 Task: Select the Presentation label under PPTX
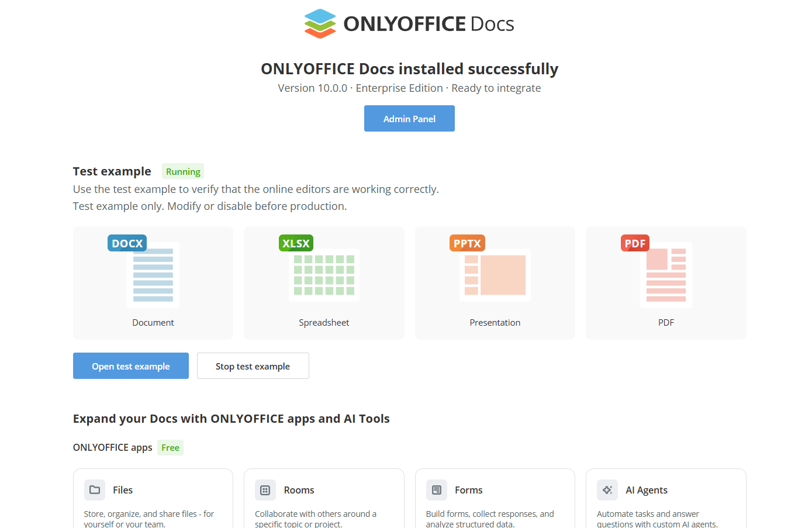(x=495, y=323)
